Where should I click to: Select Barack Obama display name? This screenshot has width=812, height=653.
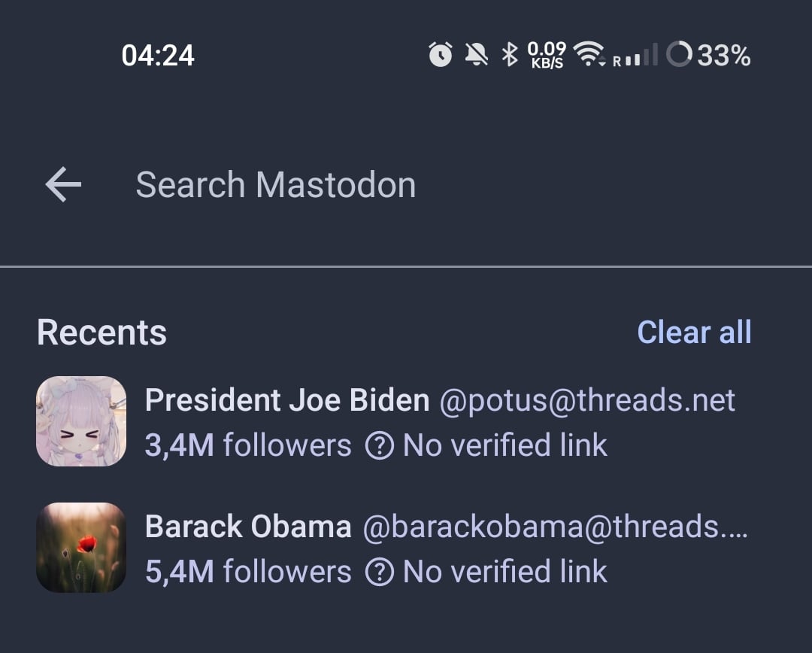[248, 527]
